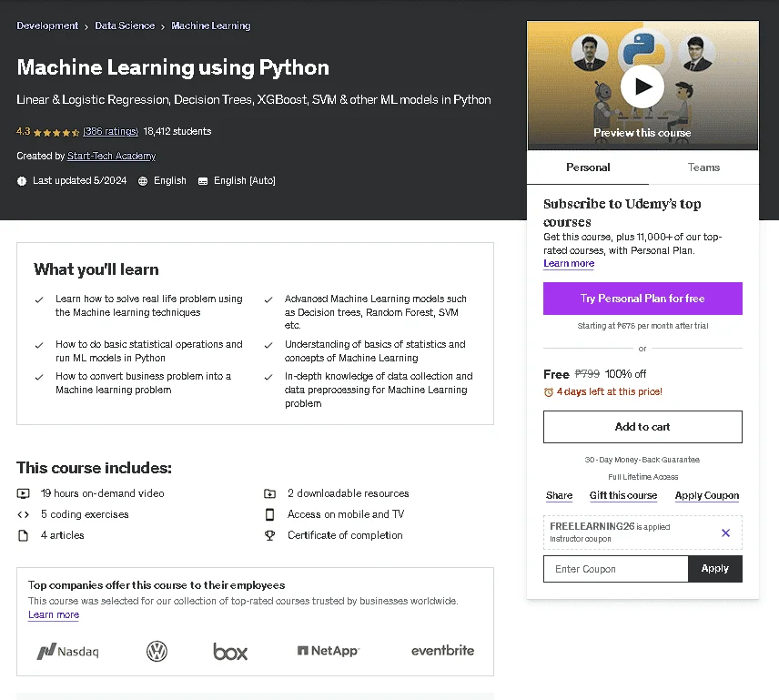Image resolution: width=779 pixels, height=700 pixels.
Task: Visit Start-Tech Academy instructor page
Action: tap(111, 156)
